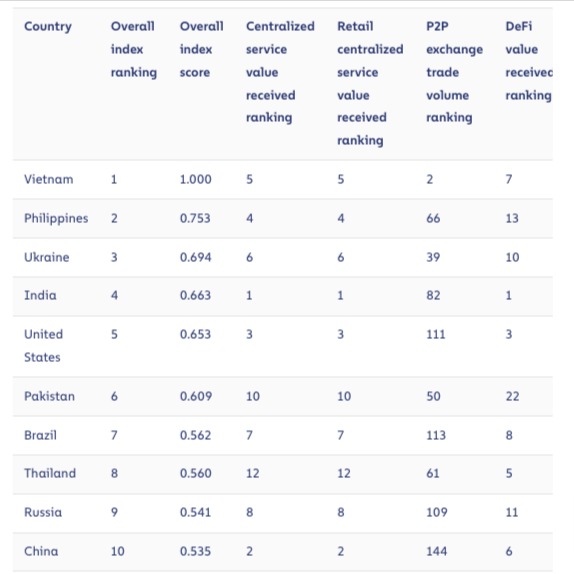Click China's P2P ranking value 144
574x574 pixels.
tap(437, 551)
